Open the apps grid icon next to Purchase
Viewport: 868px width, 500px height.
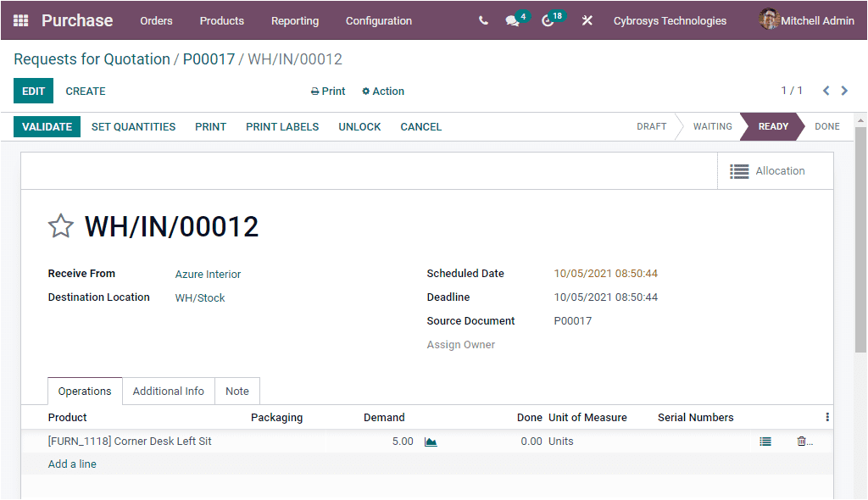point(19,19)
